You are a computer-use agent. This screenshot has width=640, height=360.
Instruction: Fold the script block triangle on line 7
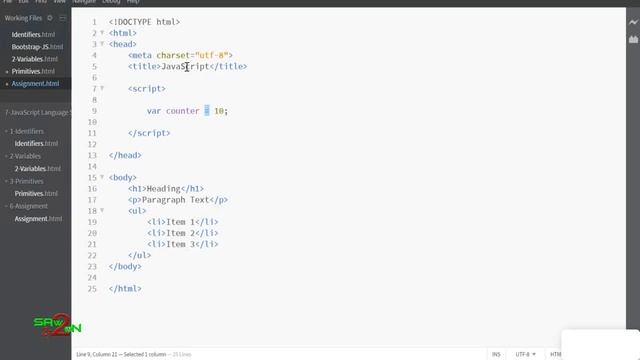(x=102, y=88)
